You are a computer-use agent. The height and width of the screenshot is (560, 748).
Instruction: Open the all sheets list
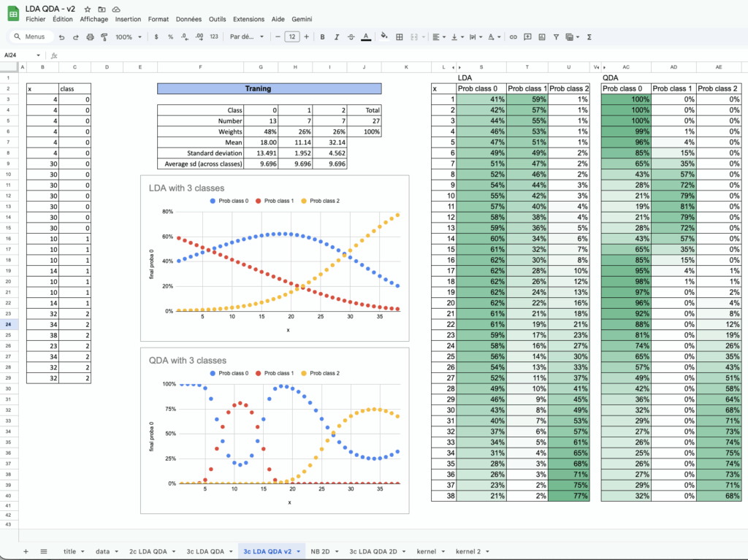coord(44,551)
